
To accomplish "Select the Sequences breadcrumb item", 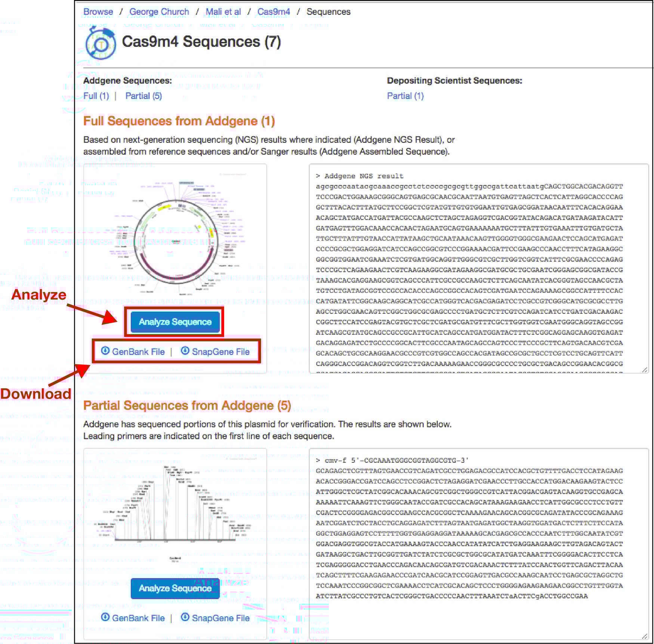I will [x=328, y=12].
